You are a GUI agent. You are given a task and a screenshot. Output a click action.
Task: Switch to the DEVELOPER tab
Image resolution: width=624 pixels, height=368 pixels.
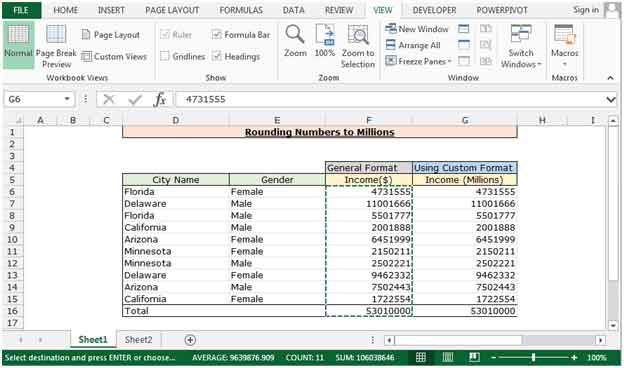[x=434, y=10]
